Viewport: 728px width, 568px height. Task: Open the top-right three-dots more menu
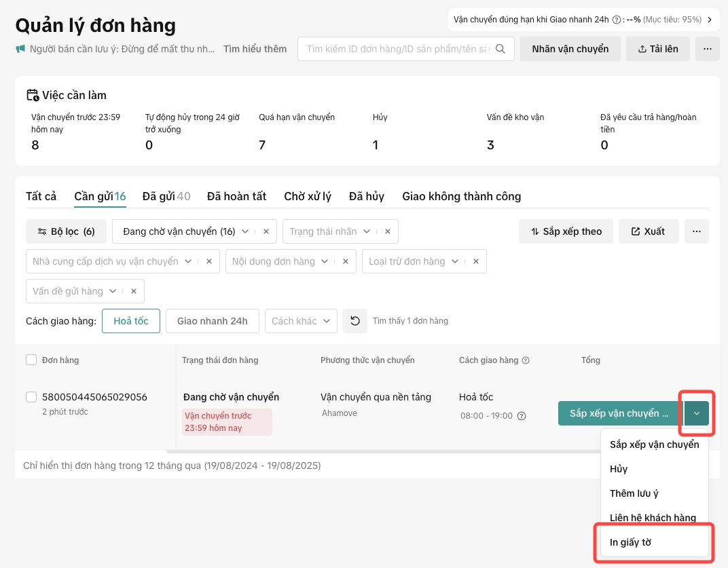[707, 49]
